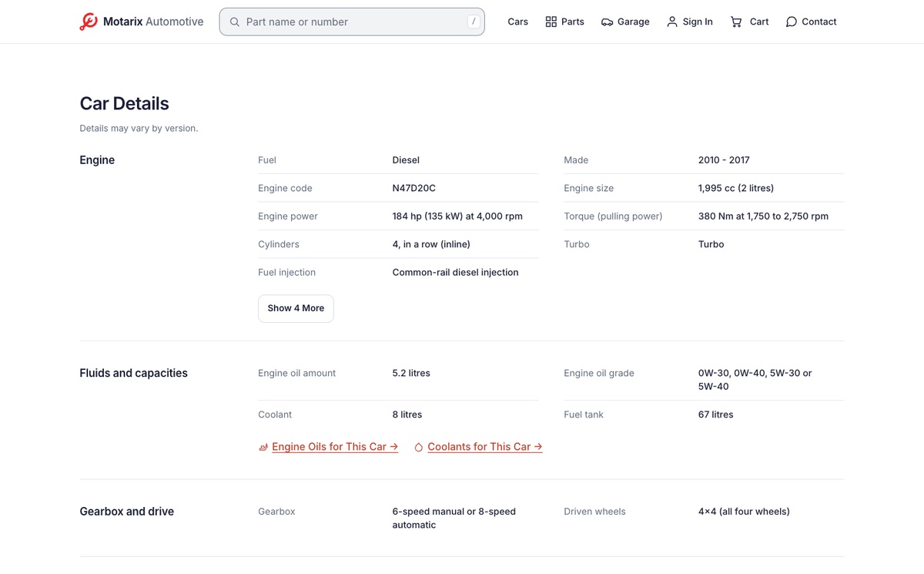Click the droplet icon beside Coolants

(419, 447)
